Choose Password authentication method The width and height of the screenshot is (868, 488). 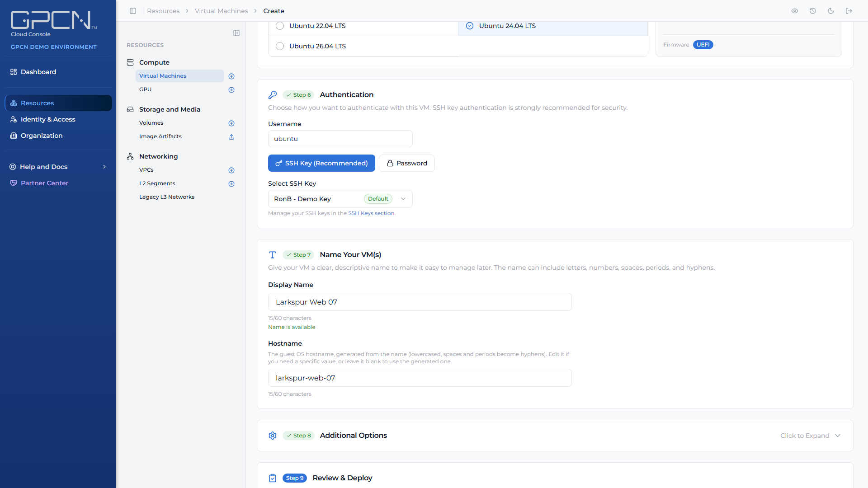click(x=407, y=163)
